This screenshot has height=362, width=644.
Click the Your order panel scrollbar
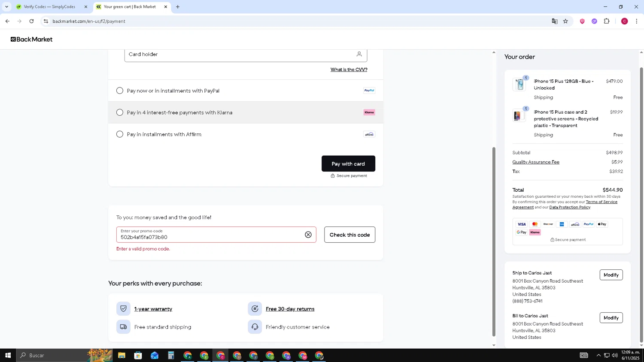coord(641,204)
